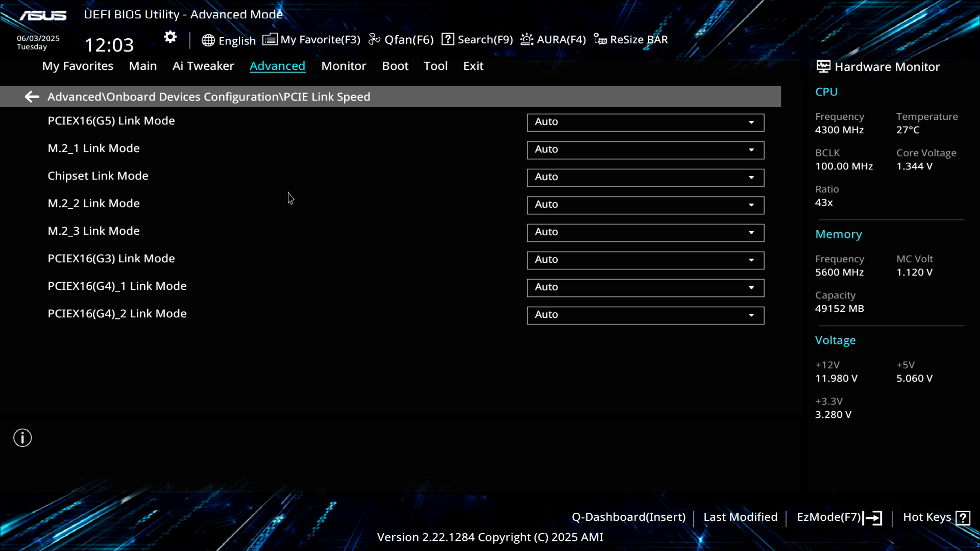This screenshot has width=980, height=551.
Task: Expand Chipset Link Mode dropdown
Action: coord(645,178)
